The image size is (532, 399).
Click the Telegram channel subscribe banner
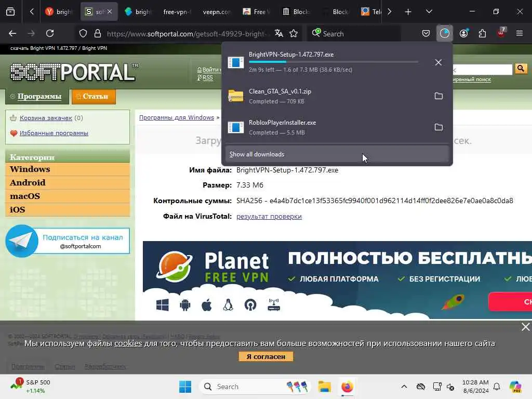(x=68, y=241)
